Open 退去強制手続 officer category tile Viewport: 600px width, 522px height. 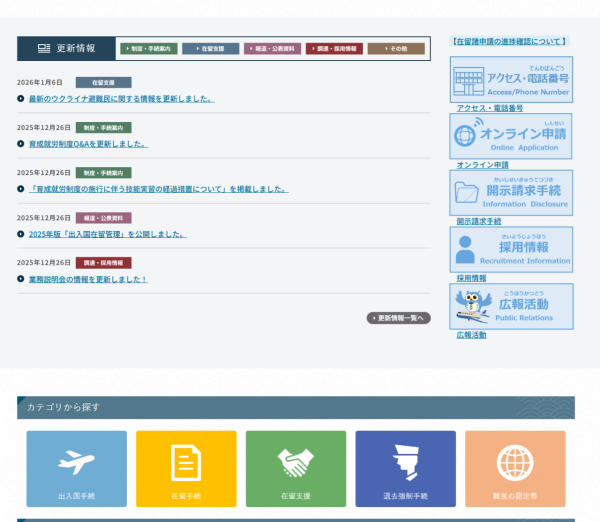coord(406,469)
